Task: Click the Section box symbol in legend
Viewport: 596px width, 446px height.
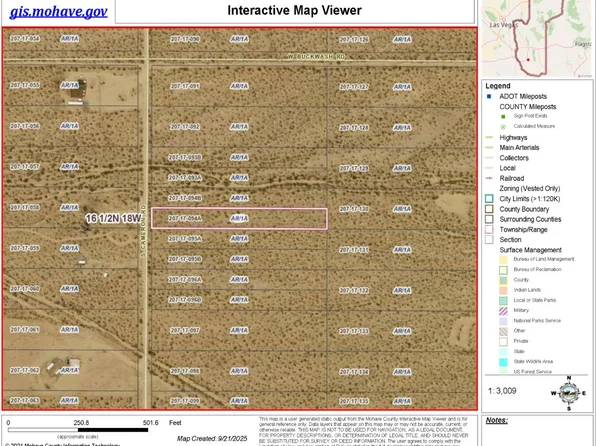Action: point(489,240)
